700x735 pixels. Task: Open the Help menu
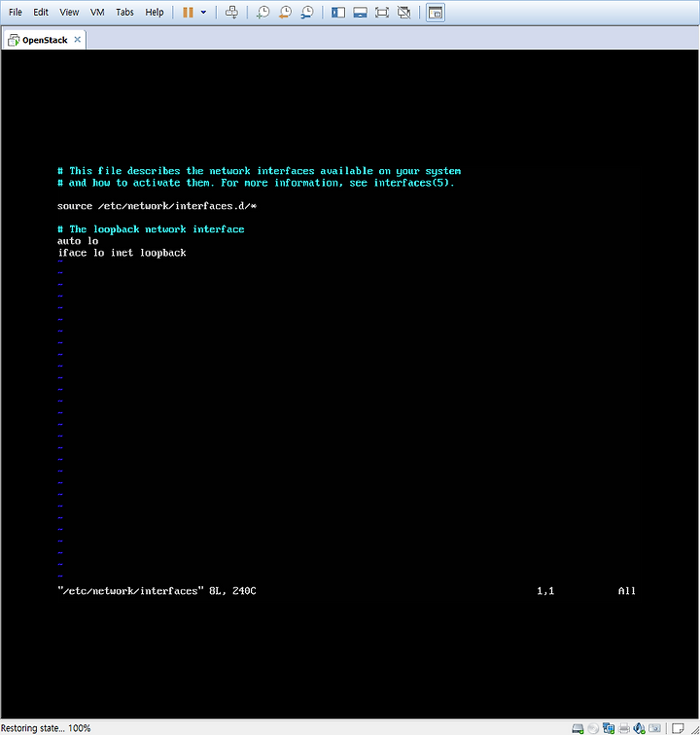click(x=155, y=13)
